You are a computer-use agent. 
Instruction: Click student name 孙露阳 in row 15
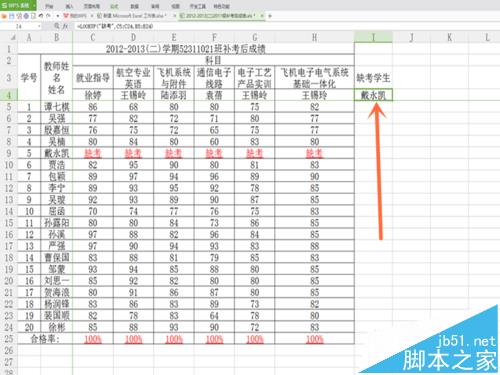coord(57,223)
